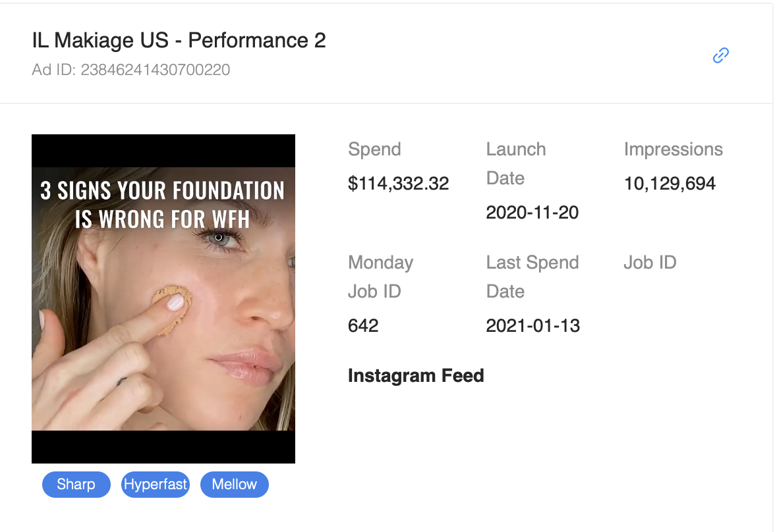Click the Last Spend Date label
Screen dimensions: 775x532
[532, 277]
